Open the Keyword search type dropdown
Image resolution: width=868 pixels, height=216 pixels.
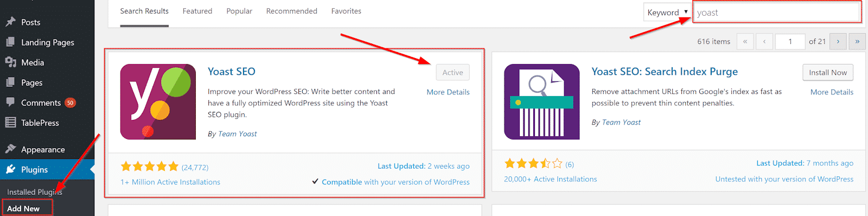pos(667,12)
